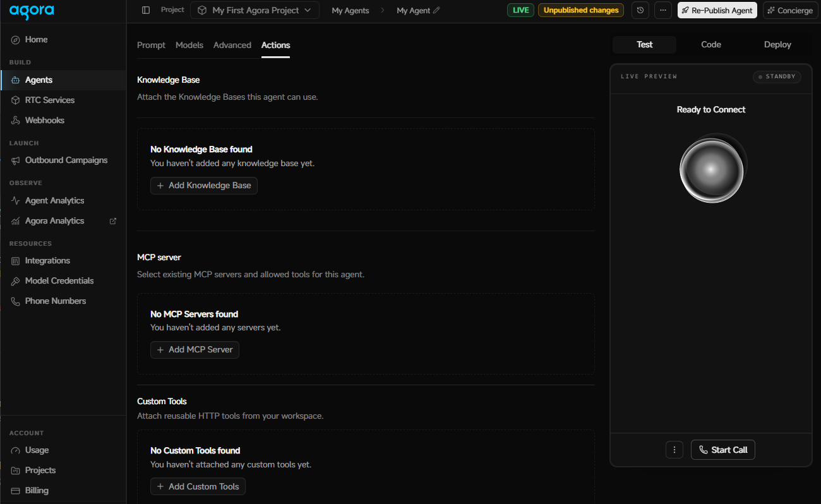The height and width of the screenshot is (504, 821).
Task: Switch to the Advanced tab
Action: 232,45
